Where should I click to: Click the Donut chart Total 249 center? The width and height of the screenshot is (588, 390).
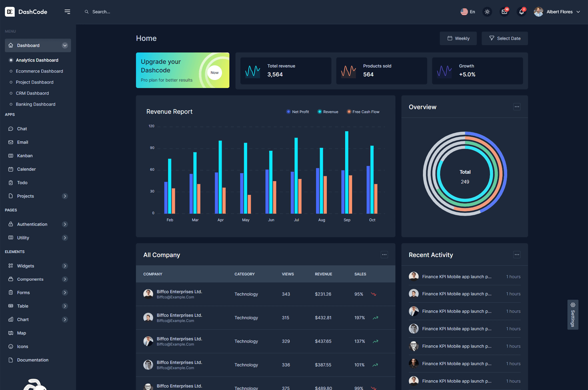click(x=465, y=177)
